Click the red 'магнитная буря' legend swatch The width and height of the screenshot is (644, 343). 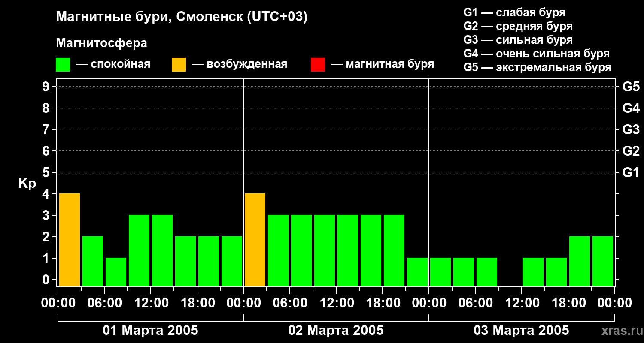318,65
